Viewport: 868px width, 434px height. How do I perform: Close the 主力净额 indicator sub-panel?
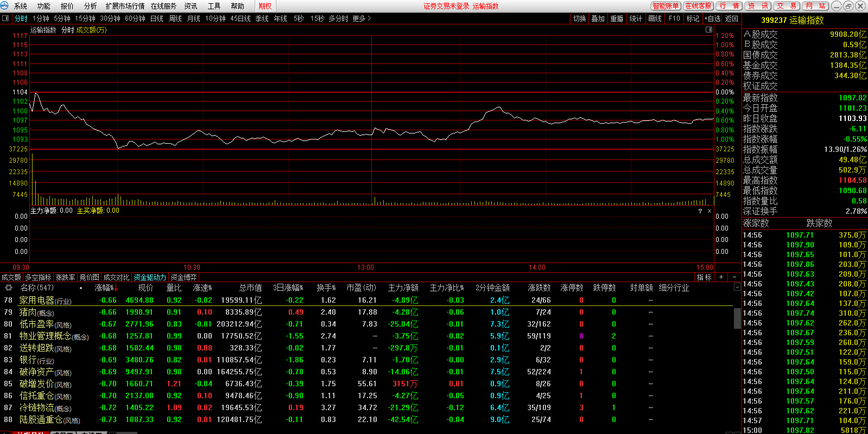pyautogui.click(x=709, y=211)
